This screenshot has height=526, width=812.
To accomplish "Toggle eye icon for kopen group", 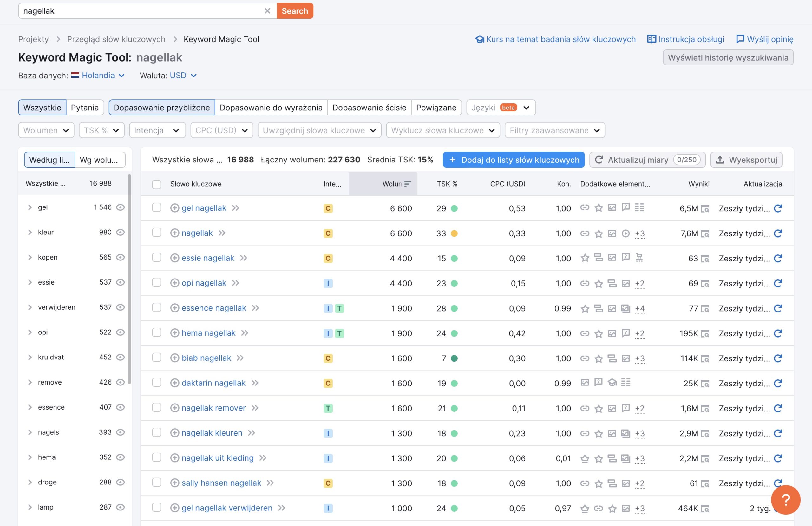I will (x=121, y=257).
